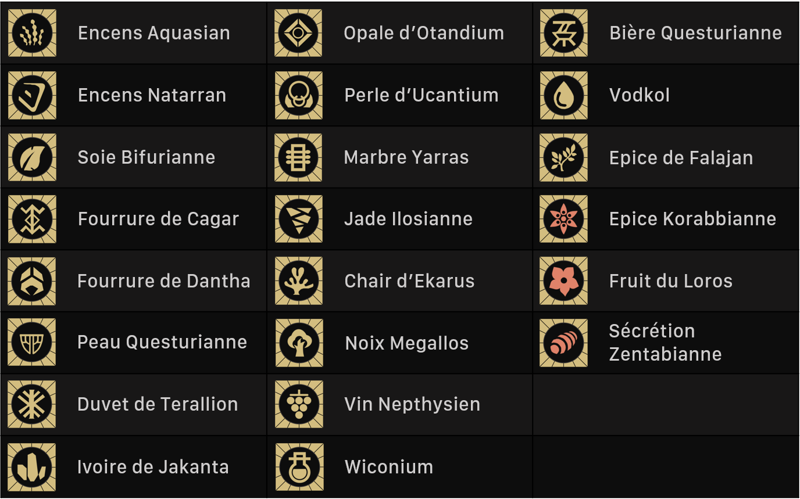Click the Encens Aquasian icon

pyautogui.click(x=32, y=33)
